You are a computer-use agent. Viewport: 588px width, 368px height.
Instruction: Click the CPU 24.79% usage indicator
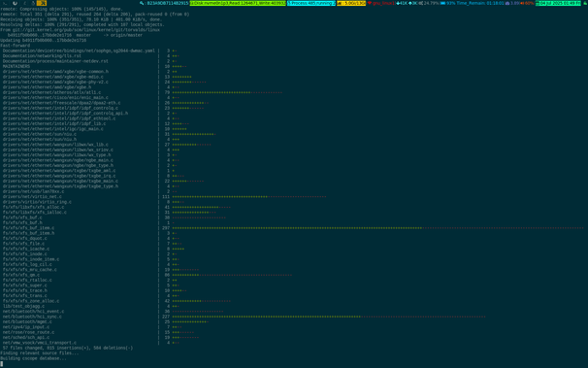[429, 3]
